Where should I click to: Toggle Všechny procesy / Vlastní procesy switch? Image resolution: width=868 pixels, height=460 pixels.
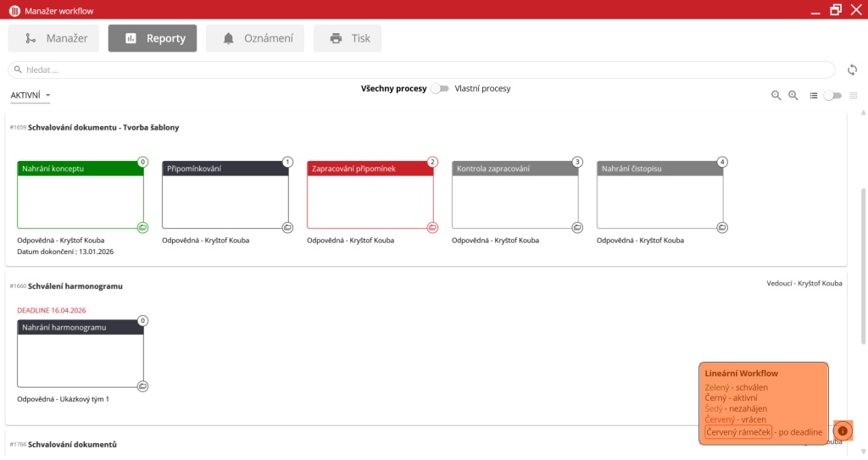pyautogui.click(x=439, y=88)
